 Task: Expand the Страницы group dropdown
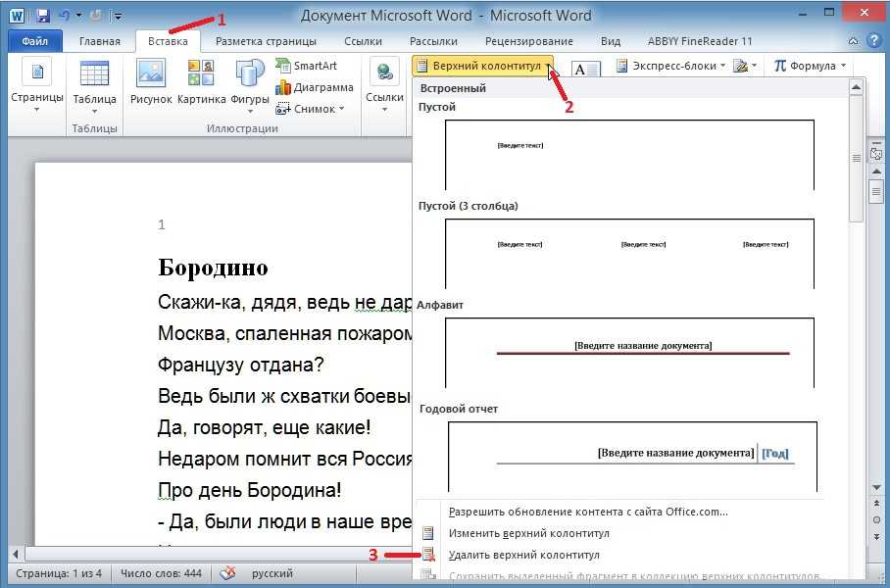tap(37, 85)
